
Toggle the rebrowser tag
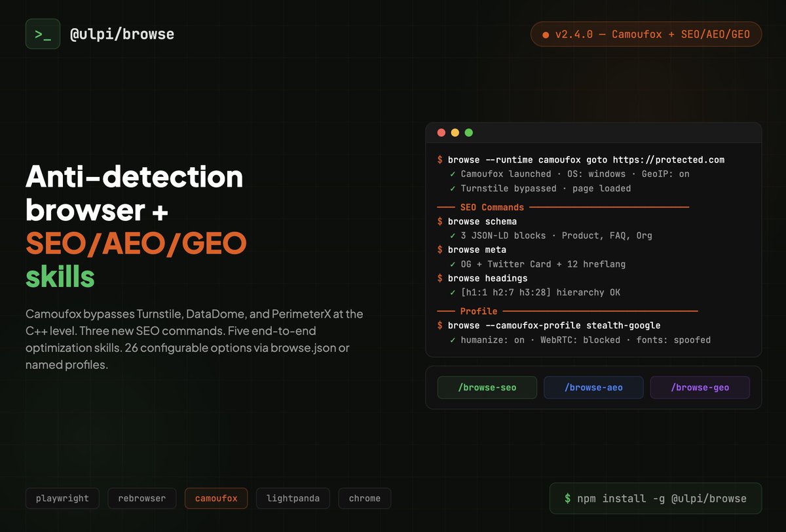click(142, 498)
